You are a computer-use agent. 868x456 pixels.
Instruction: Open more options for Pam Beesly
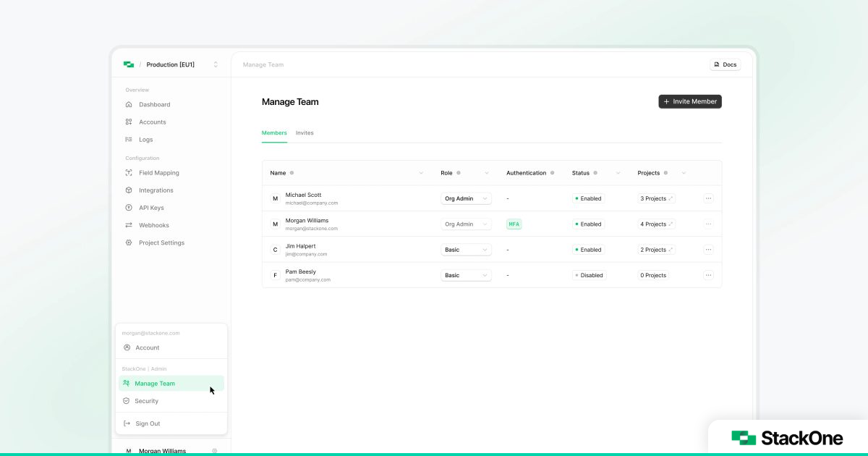(x=708, y=275)
